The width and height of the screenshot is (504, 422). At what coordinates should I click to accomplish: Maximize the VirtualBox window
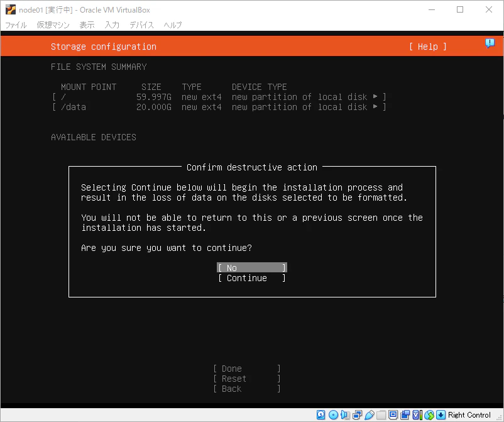[x=460, y=9]
